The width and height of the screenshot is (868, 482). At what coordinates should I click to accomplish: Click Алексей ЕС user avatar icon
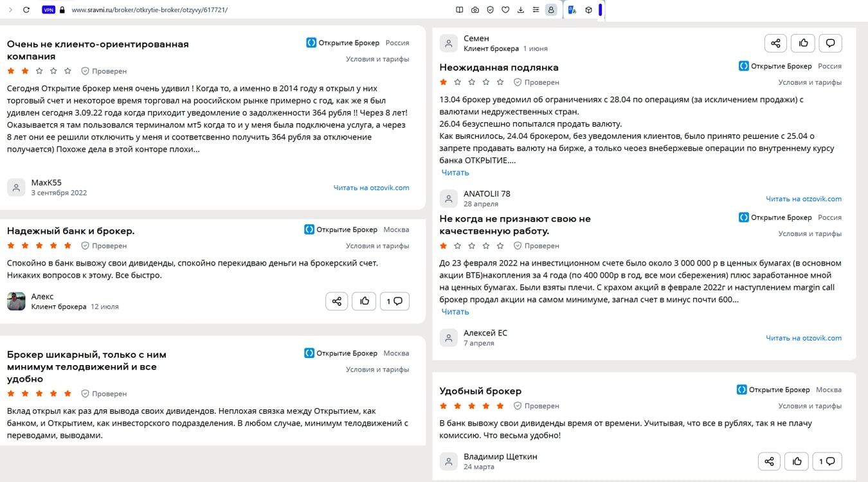[448, 337]
